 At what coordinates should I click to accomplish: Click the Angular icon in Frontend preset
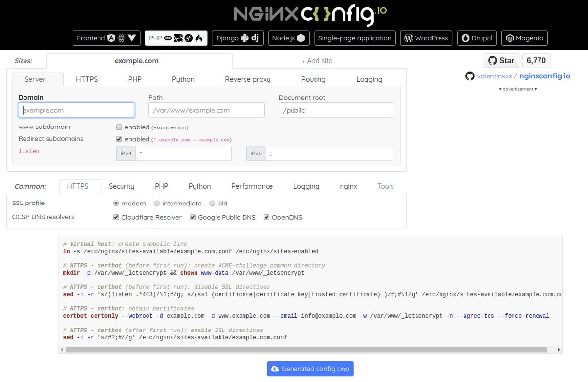111,38
